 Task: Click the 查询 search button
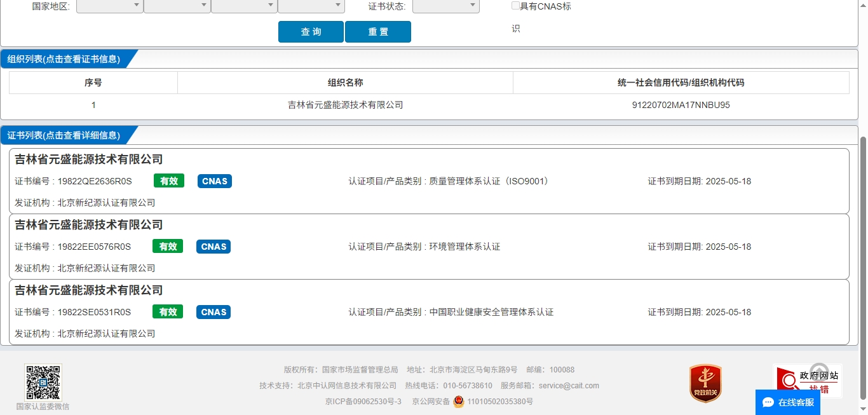311,32
